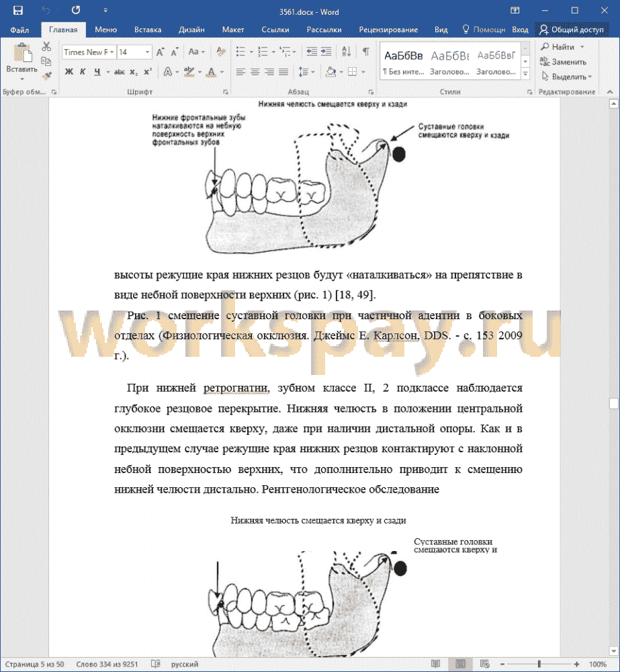Open the ribbon display options icon
Viewport: 620px width, 672px height.
pos(515,10)
